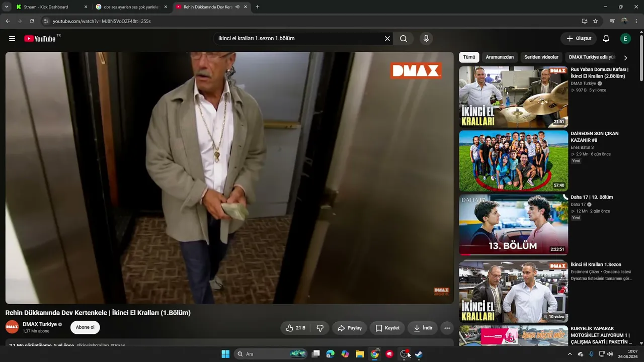Switch to the obs ses ayarları tab
This screenshot has height=362, width=644.
tap(132, 7)
